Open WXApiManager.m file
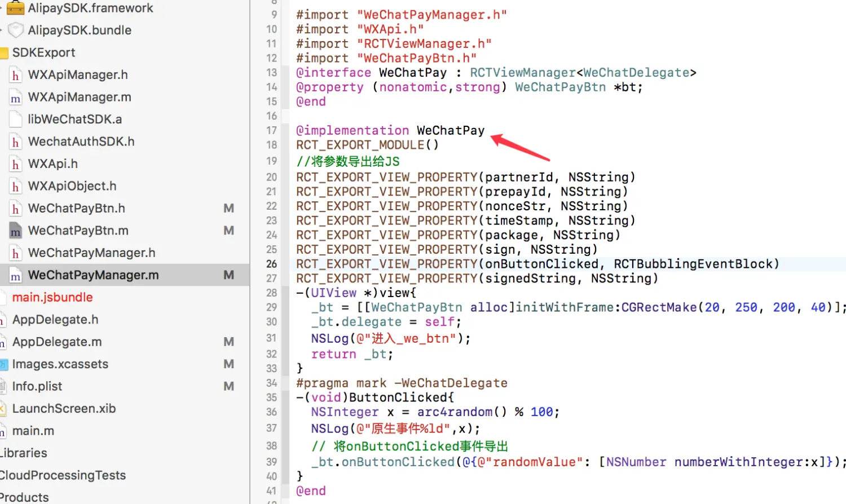This screenshot has height=504, width=846. (80, 97)
